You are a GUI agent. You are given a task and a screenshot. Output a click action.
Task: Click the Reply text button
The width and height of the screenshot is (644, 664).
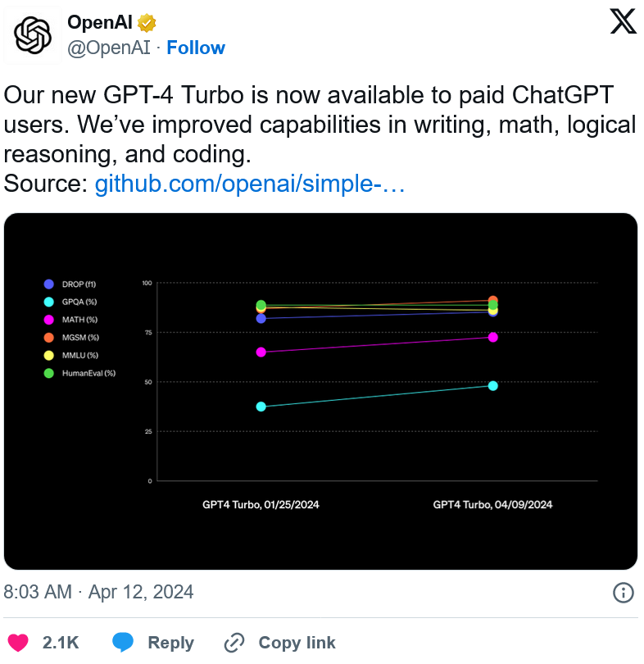tap(171, 643)
